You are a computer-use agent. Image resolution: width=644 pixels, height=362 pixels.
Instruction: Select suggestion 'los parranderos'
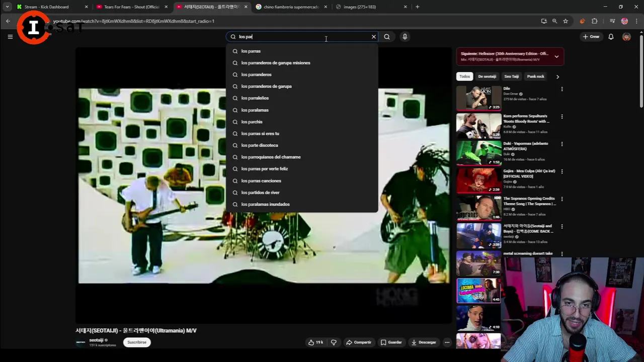[x=302, y=74]
